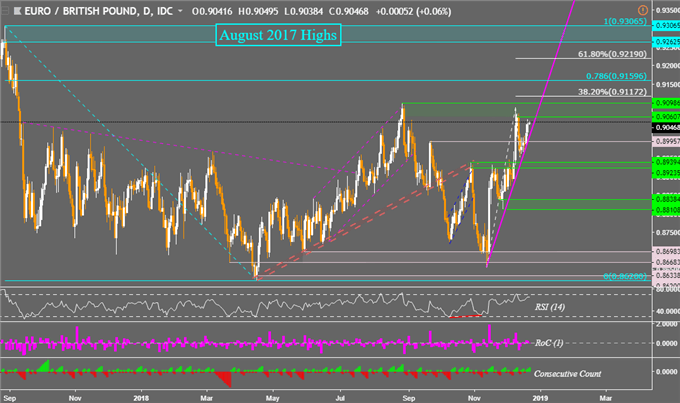
Task: Click the pink 0.86338 price axis tag
Action: pyautogui.click(x=666, y=275)
